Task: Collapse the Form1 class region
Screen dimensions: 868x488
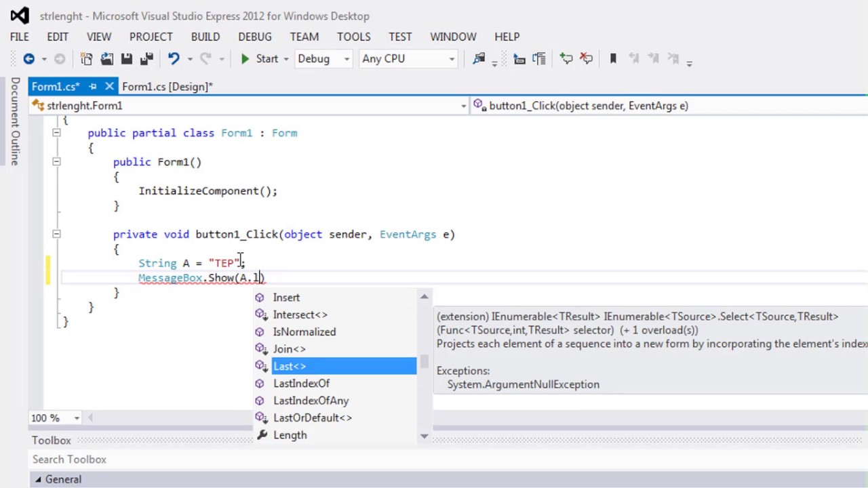Action: (x=56, y=134)
